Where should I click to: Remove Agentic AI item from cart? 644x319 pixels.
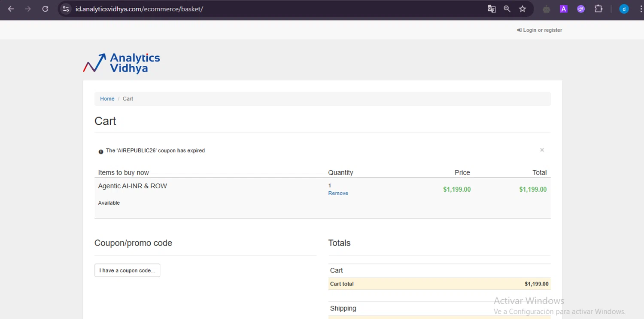point(338,193)
